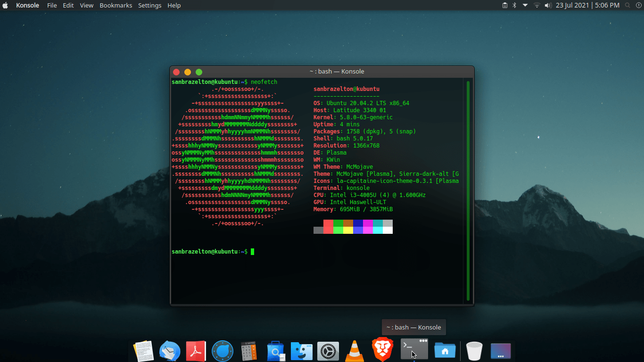Select the bash Konsole taskbar label
The image size is (644, 362).
point(413,327)
